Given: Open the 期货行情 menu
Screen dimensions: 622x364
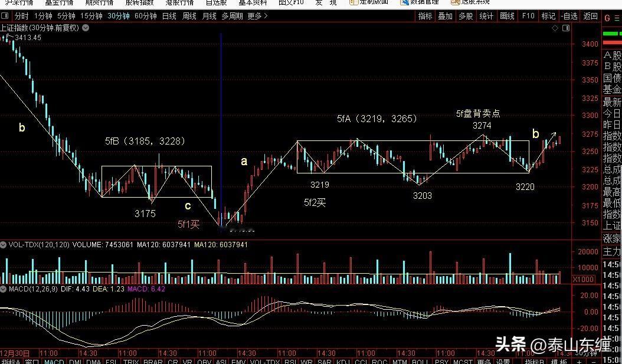Looking at the screenshot, I should (x=99, y=2).
